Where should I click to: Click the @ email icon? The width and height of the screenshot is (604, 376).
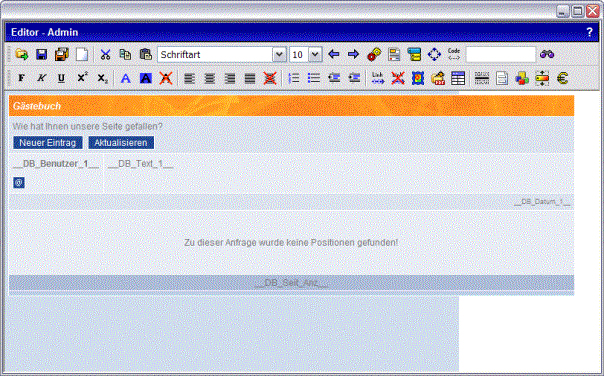tap(19, 183)
